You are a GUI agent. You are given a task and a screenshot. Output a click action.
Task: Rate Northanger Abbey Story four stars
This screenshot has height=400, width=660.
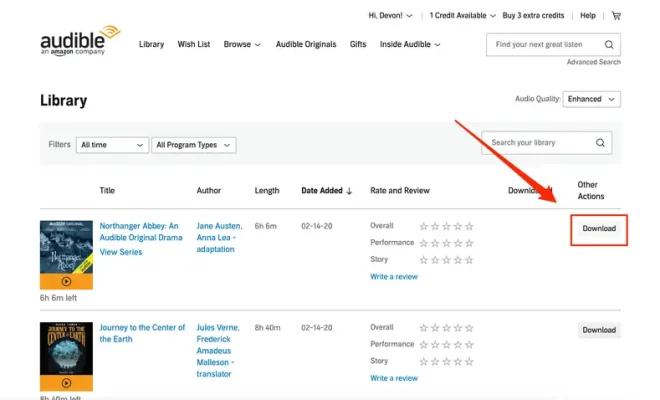tap(458, 260)
